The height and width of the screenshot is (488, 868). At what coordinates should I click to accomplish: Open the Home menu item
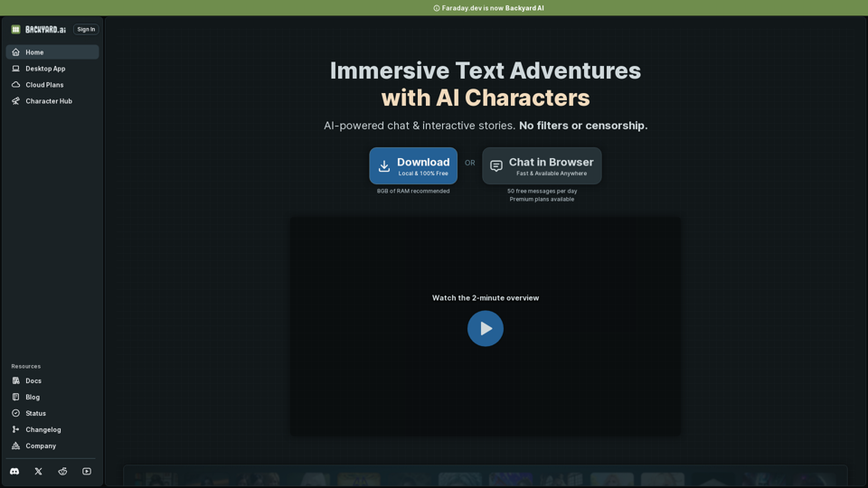click(x=52, y=52)
